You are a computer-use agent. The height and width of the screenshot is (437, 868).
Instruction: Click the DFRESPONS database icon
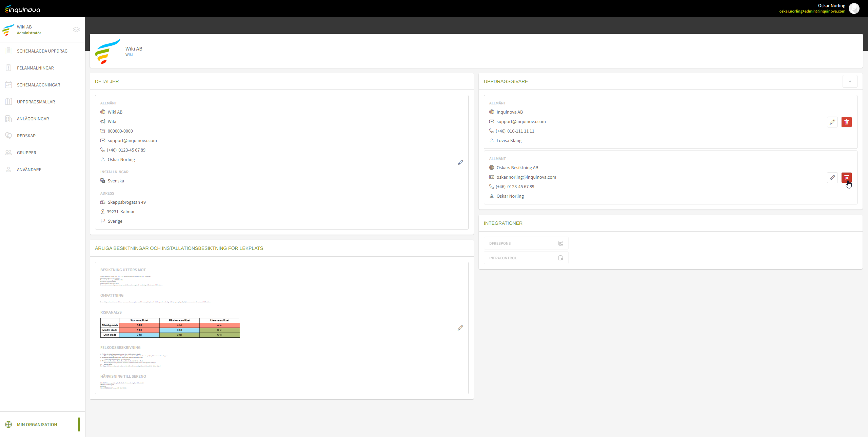point(560,243)
